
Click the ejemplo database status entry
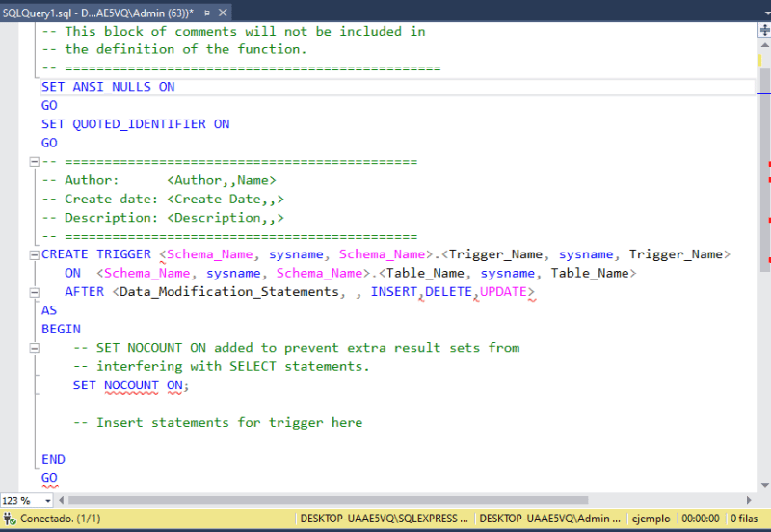(x=651, y=519)
